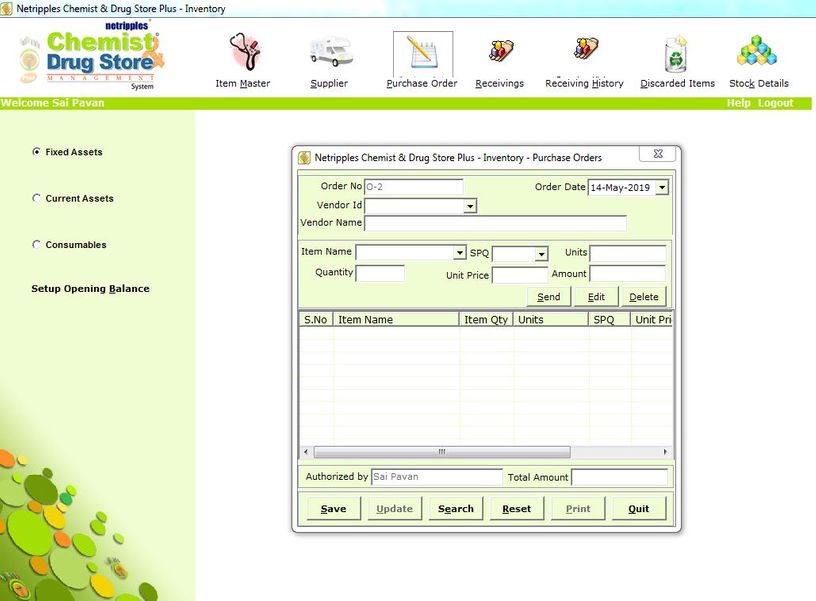The width and height of the screenshot is (816, 601).
Task: Click the Item Name column header
Action: click(396, 319)
